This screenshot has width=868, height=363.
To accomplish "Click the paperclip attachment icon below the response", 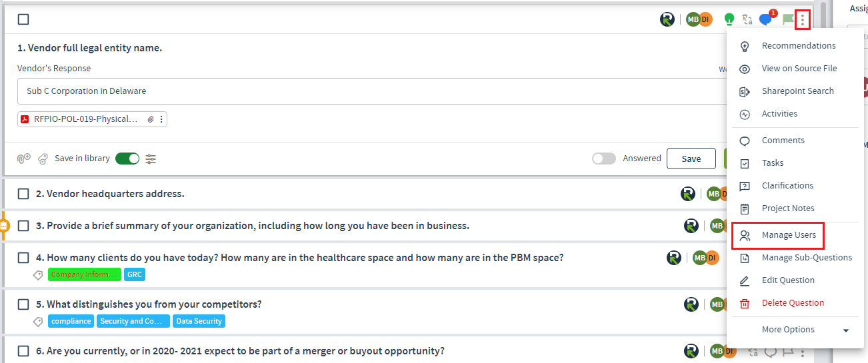I will click(23, 159).
